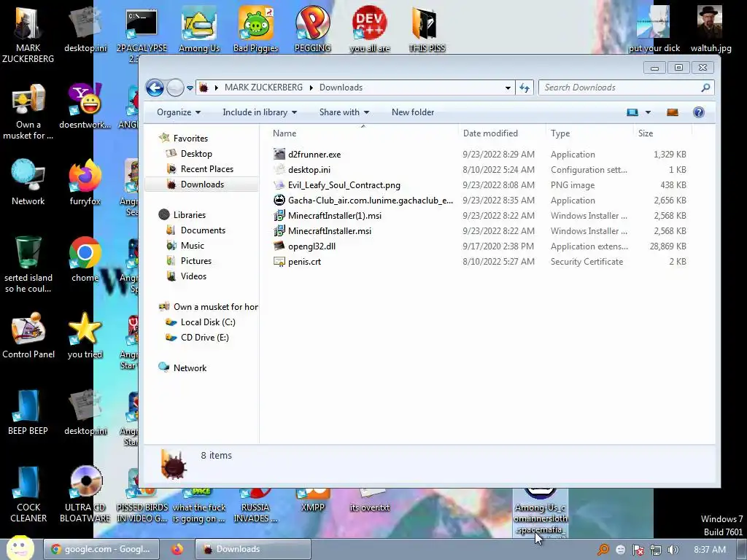
Task: Show the preview pane icon in toolbar
Action: coord(672,112)
